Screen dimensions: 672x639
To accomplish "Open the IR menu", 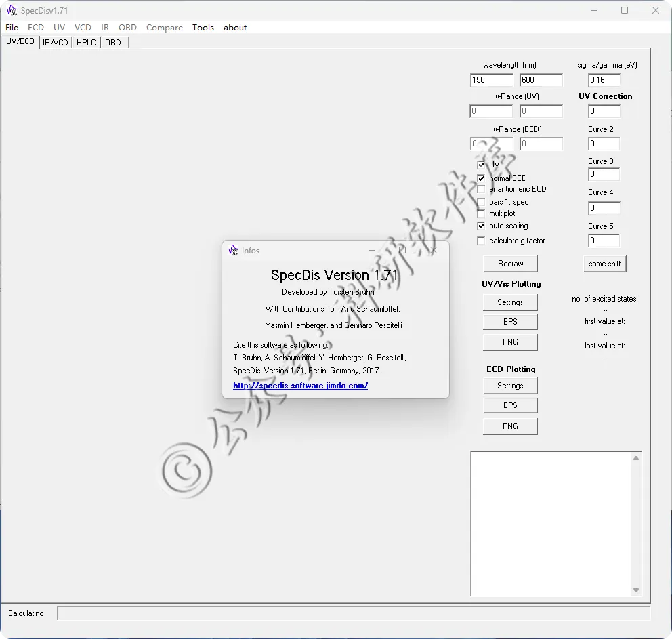I will [x=105, y=27].
